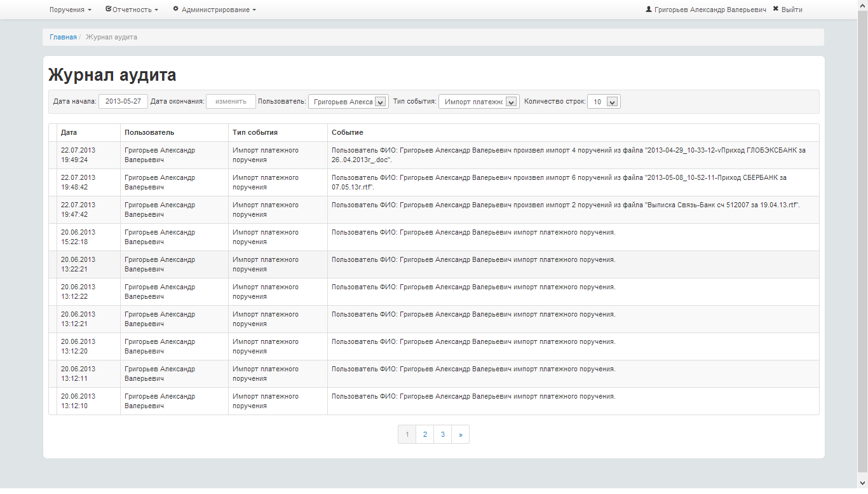Focus the Дата окончания date field
The width and height of the screenshot is (868, 494).
point(231,102)
